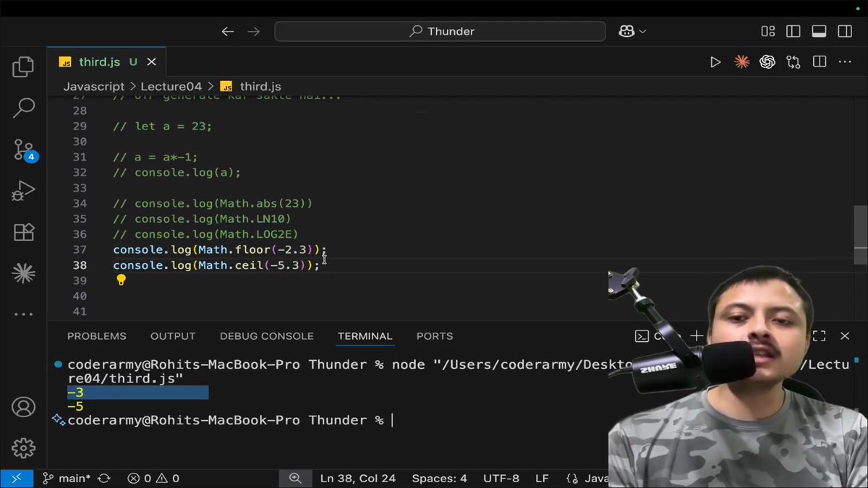This screenshot has height=488, width=868.
Task: Split the editor to the right
Action: [x=820, y=62]
